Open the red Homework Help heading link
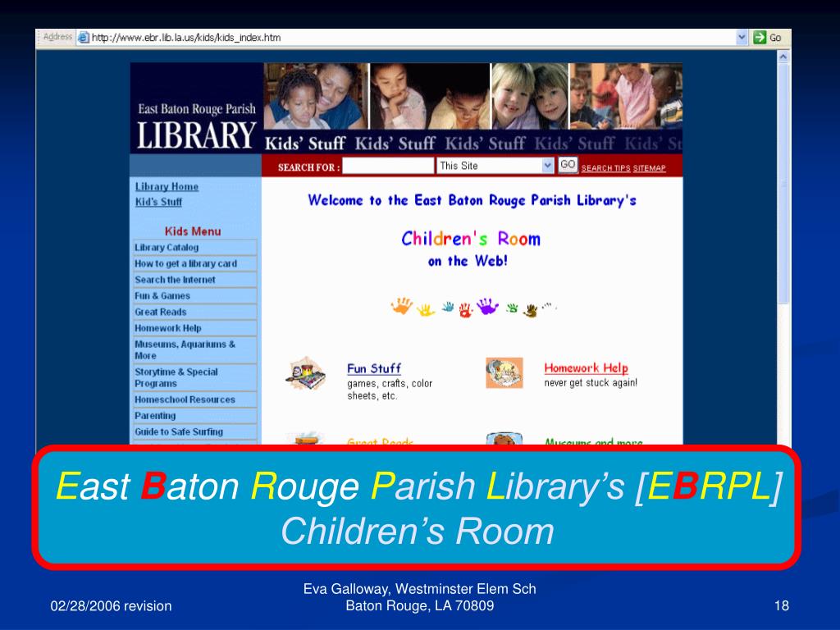840x630 pixels. [586, 368]
